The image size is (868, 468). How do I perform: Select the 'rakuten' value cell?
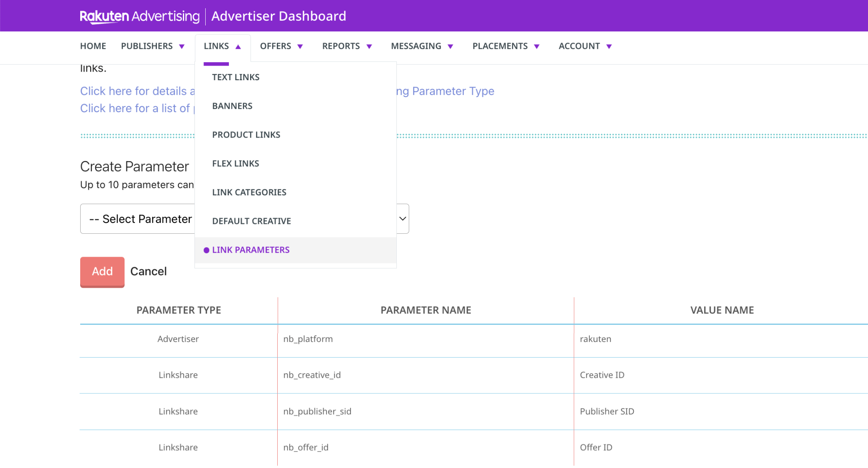[595, 339]
